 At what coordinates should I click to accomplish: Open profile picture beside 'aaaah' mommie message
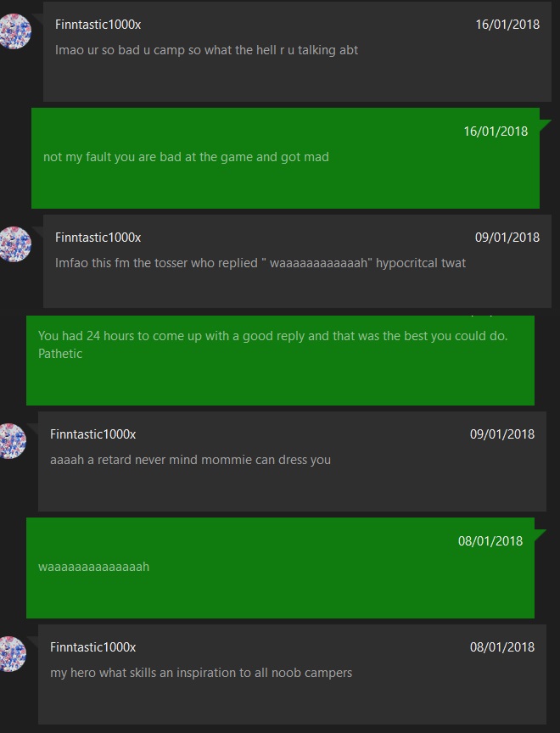pos(12,441)
